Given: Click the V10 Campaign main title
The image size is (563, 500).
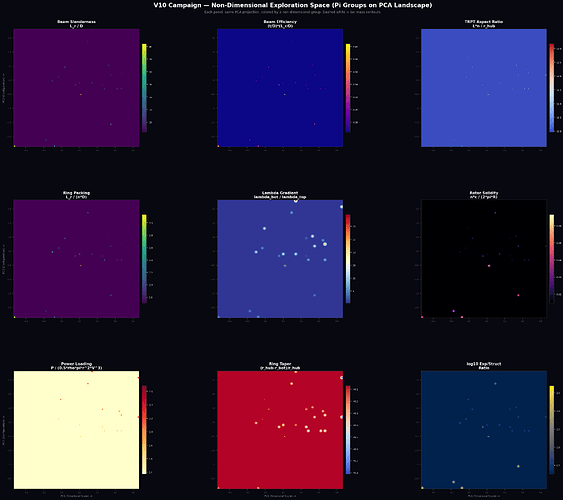Looking at the screenshot, I should click(293, 5).
